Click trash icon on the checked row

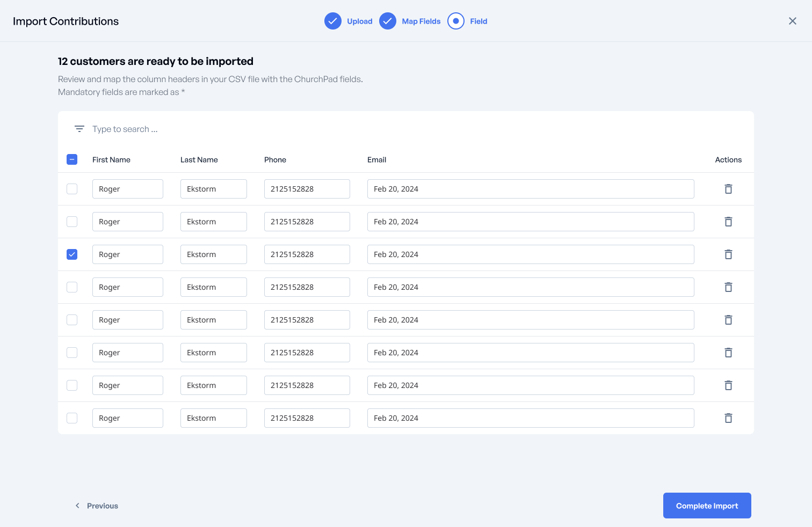728,254
